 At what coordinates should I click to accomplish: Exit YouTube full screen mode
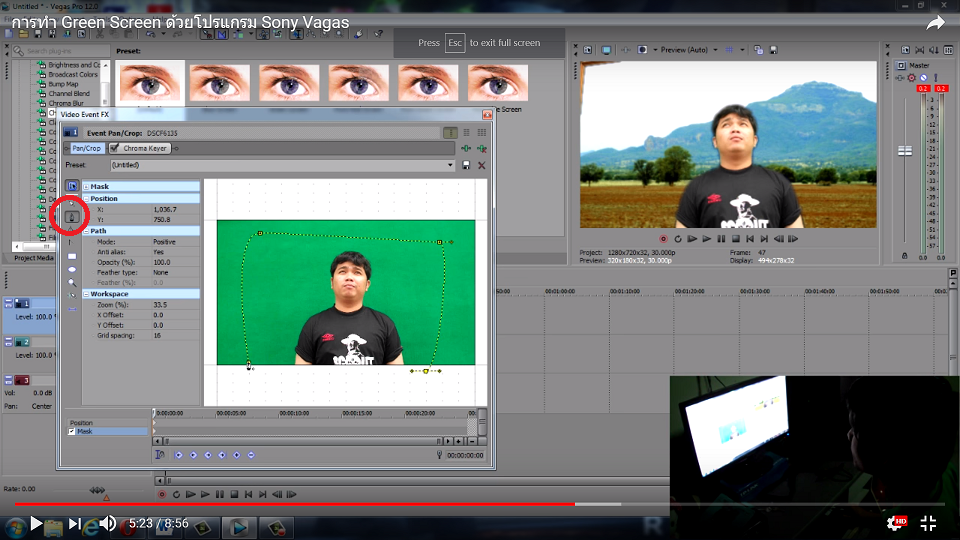pyautogui.click(x=928, y=523)
